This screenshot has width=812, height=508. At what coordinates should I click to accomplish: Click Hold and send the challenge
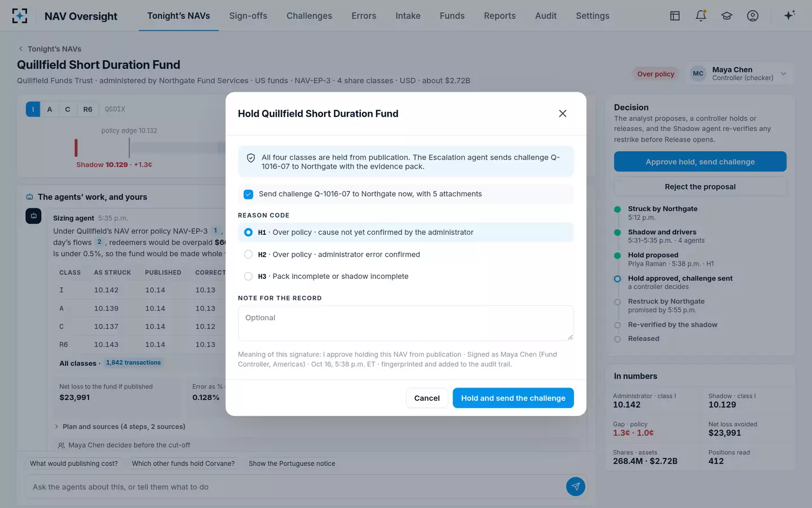(513, 398)
